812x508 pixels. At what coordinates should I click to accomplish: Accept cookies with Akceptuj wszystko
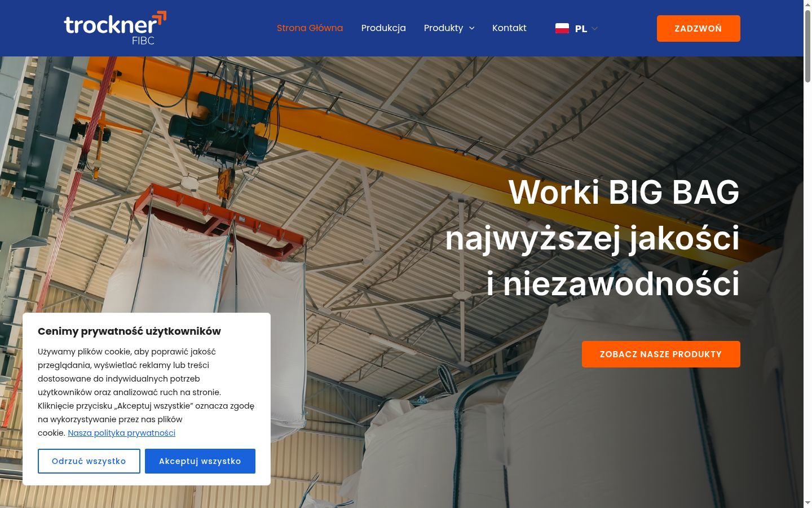point(200,461)
